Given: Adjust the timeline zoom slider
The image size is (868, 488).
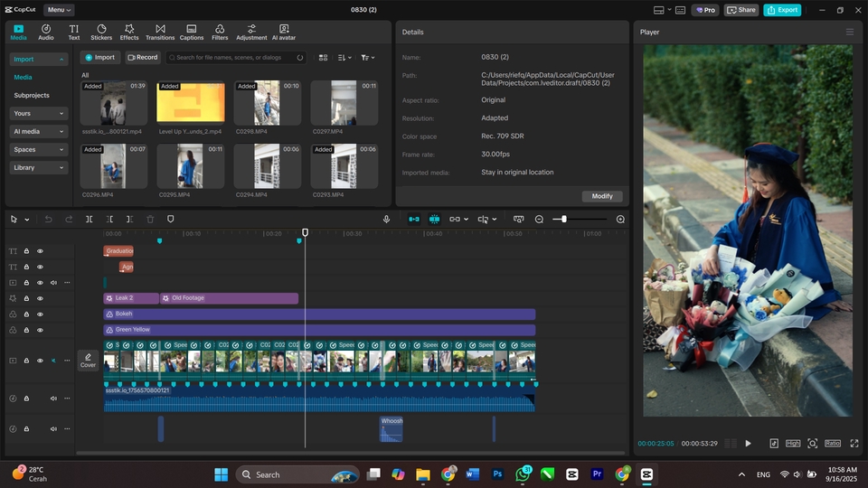Looking at the screenshot, I should (x=564, y=220).
